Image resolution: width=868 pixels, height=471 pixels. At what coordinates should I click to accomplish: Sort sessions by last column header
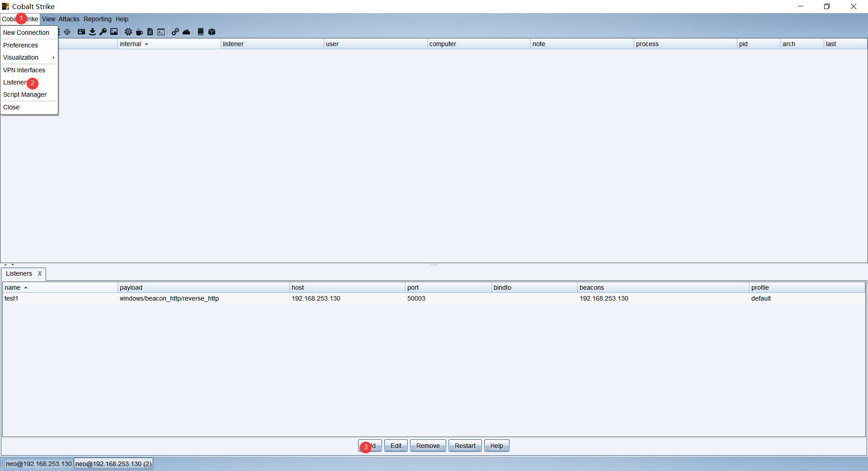(x=845, y=44)
